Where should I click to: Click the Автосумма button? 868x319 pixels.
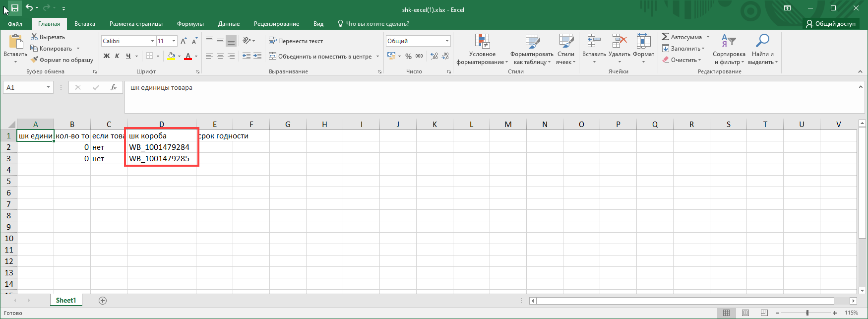click(685, 37)
